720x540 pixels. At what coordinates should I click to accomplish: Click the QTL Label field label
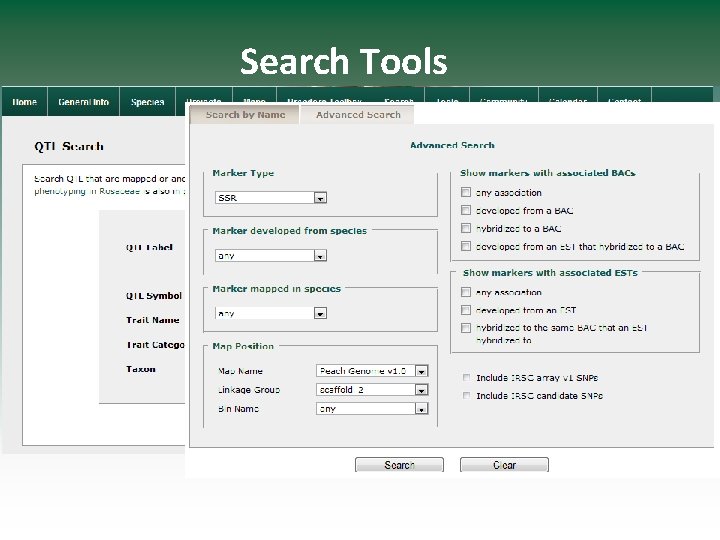click(x=149, y=247)
